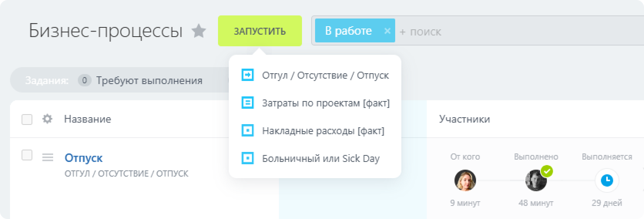Image resolution: width=644 pixels, height=219 pixels.
Task: Click the green ЗАПУСТИТЬ button
Action: (x=260, y=31)
